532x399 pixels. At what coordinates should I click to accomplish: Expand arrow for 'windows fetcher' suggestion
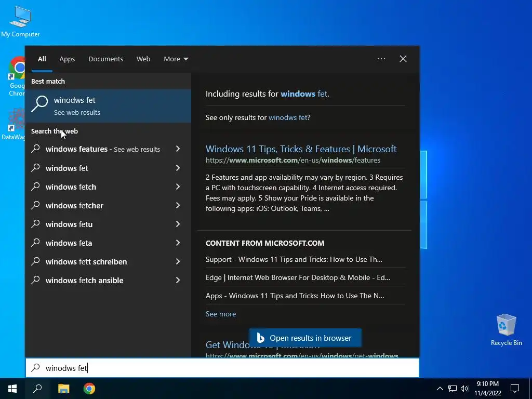click(178, 205)
